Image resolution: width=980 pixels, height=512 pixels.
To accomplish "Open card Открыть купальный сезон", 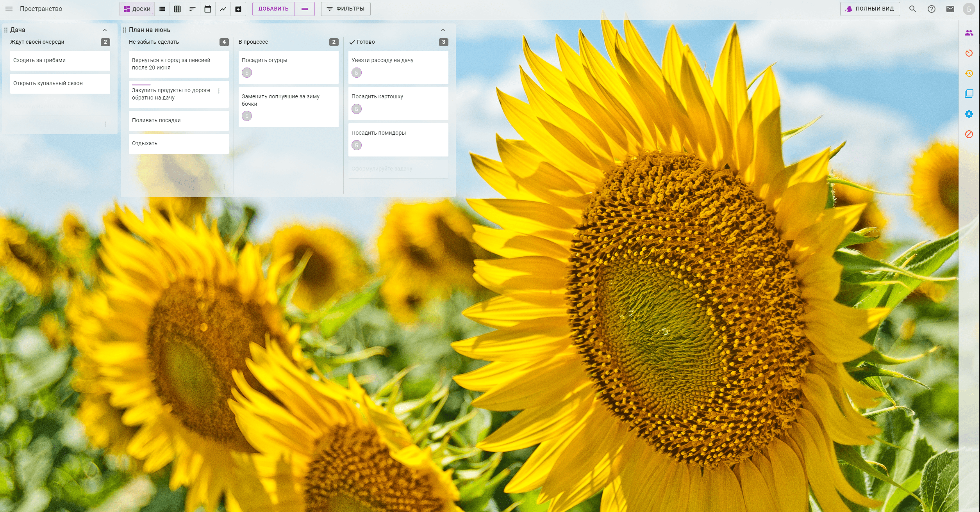I will 60,84.
